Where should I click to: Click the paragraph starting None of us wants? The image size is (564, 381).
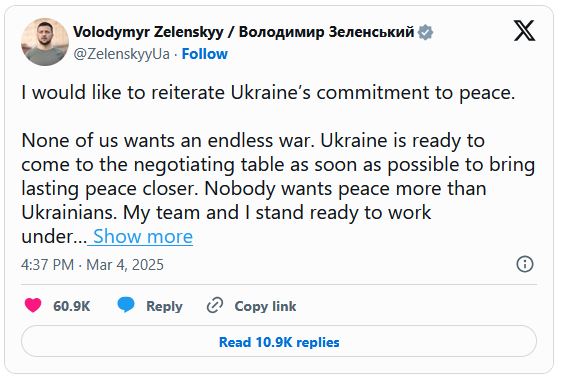coord(278,188)
